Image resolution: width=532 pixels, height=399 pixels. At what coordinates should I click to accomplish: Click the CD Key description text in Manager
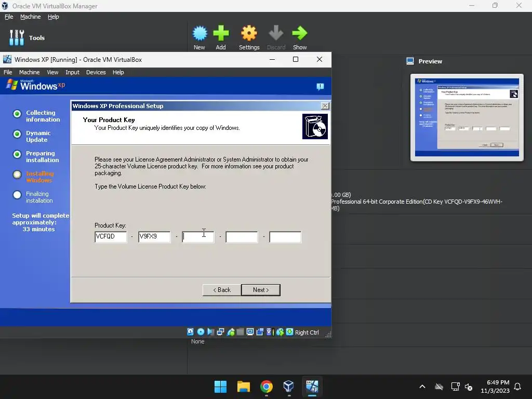(x=417, y=202)
